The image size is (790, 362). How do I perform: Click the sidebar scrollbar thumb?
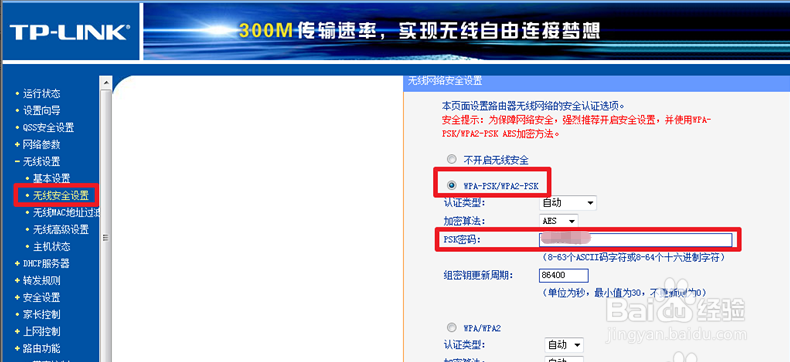tap(106, 237)
